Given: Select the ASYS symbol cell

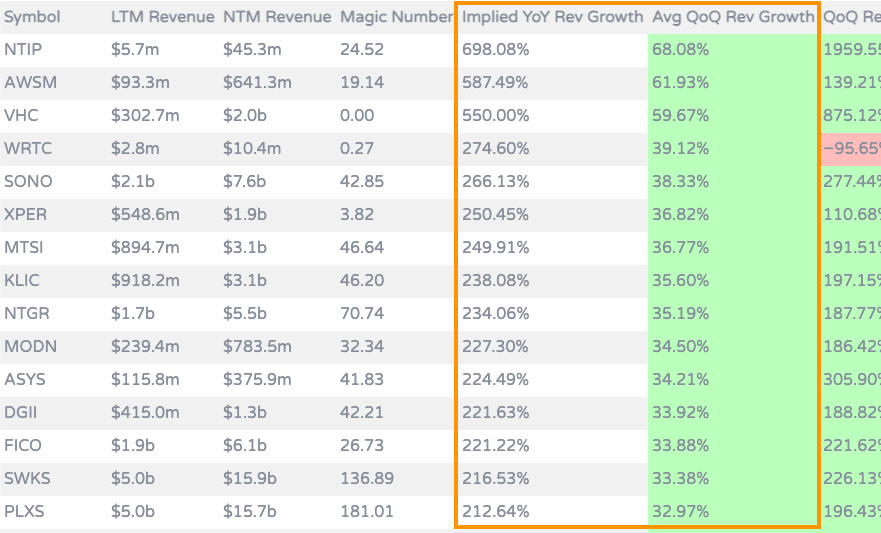Looking at the screenshot, I should pyautogui.click(x=25, y=380).
